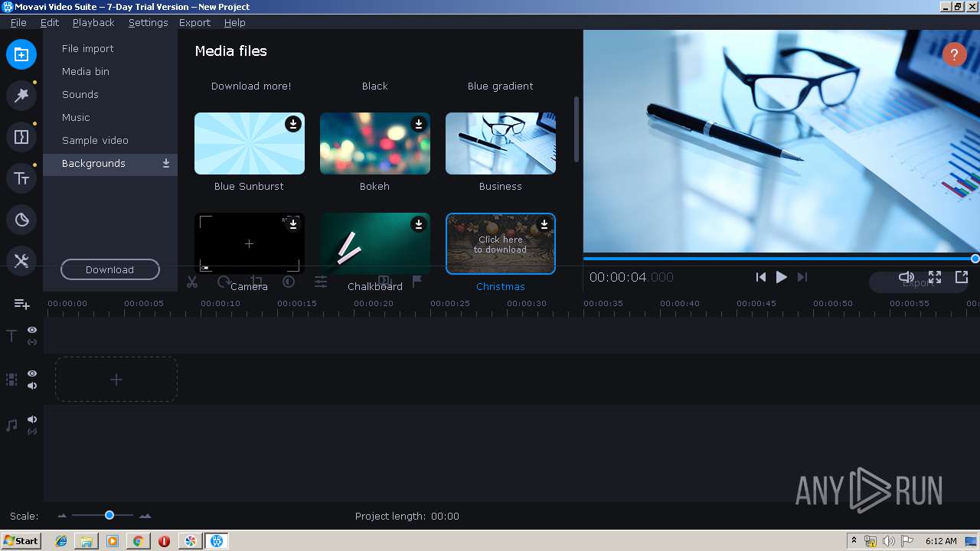
Task: Click the title track T icon
Action: coord(11,335)
